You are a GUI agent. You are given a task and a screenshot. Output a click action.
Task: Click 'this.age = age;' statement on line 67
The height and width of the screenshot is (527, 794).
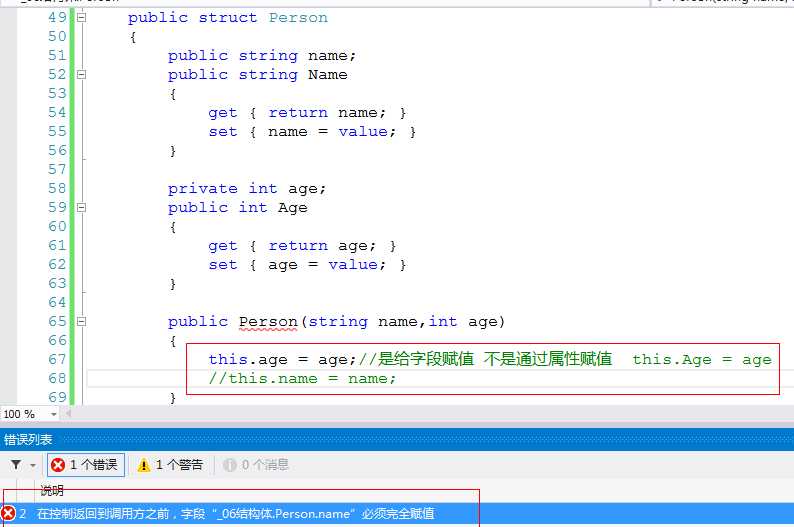tap(283, 360)
